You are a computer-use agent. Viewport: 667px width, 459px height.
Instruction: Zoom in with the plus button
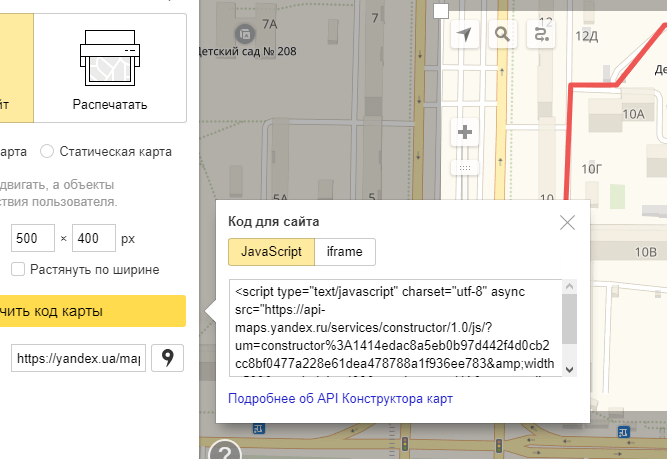464,131
